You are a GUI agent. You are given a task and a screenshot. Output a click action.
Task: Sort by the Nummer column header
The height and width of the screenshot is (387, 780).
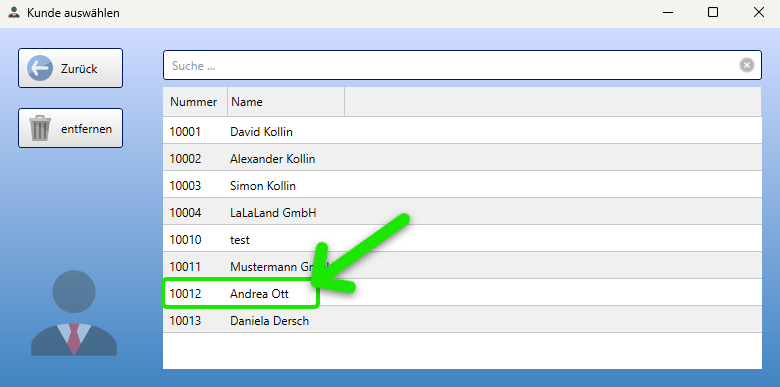[x=195, y=102]
